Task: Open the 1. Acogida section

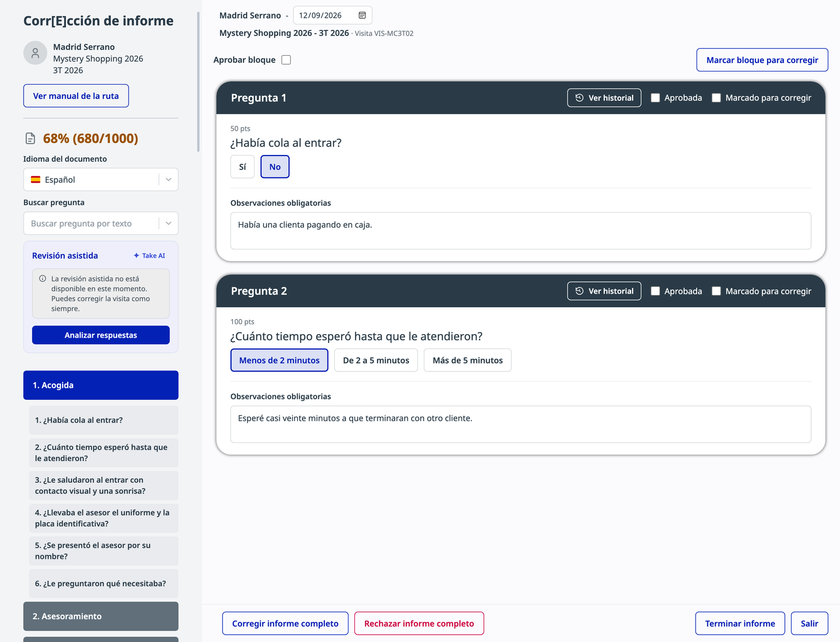Action: pos(101,385)
